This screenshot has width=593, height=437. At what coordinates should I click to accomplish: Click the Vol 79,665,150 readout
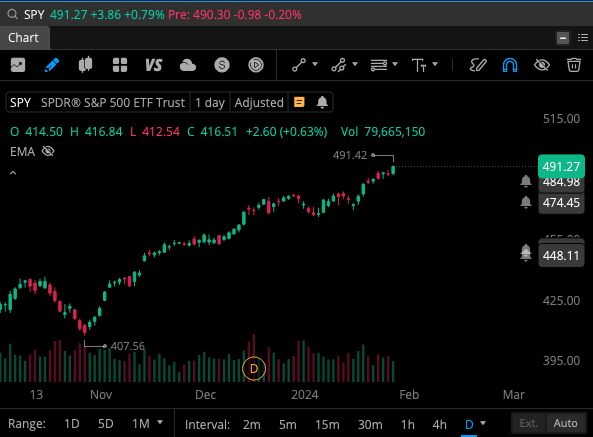[383, 132]
